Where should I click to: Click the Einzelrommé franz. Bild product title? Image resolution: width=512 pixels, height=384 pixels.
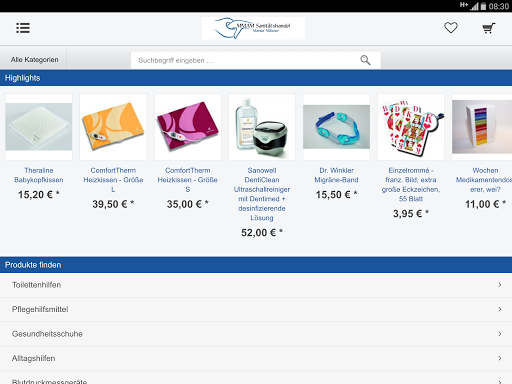411,184
